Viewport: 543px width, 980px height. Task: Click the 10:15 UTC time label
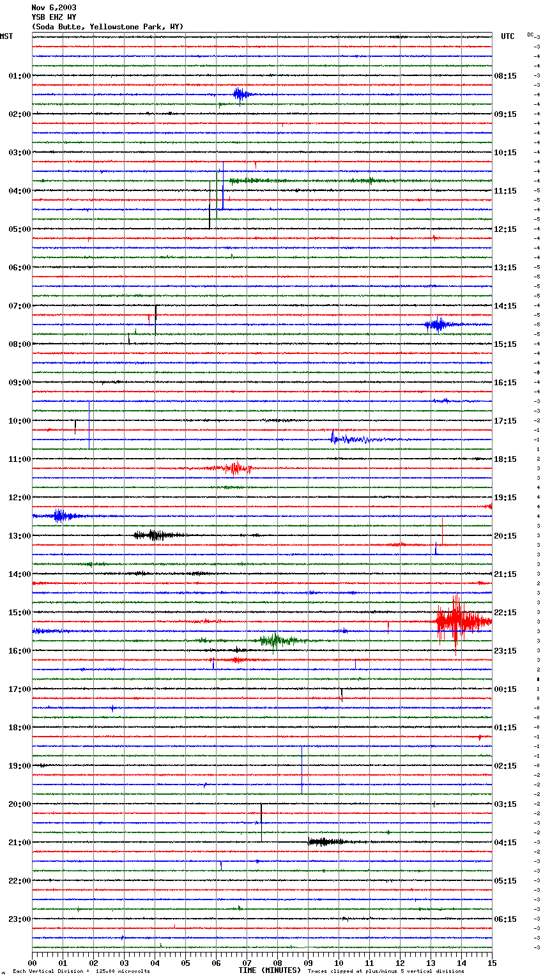[x=505, y=153]
